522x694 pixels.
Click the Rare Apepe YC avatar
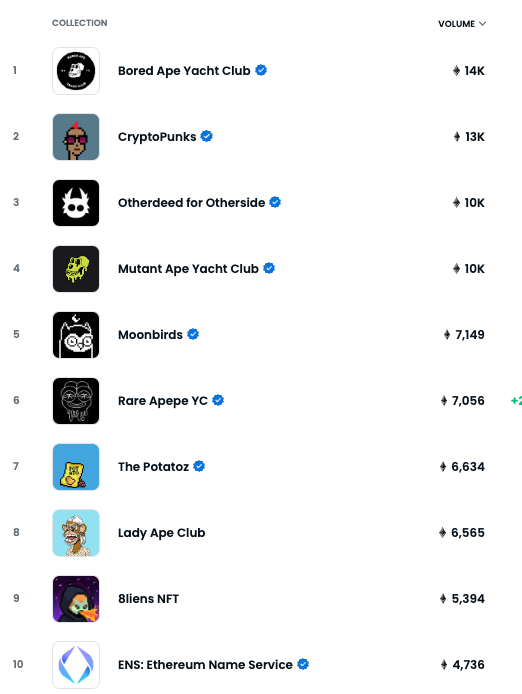pos(76,401)
